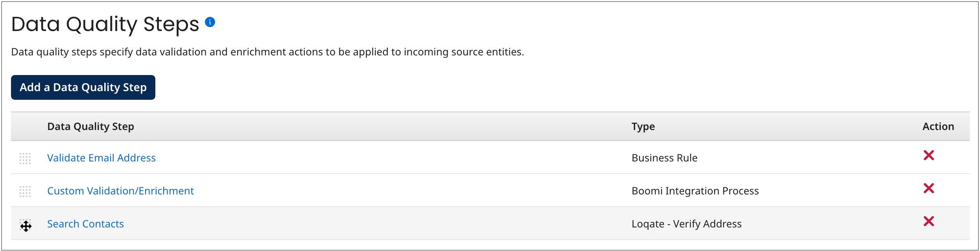Add a Data Quality Step
This screenshot has width=980, height=251.
(x=83, y=87)
